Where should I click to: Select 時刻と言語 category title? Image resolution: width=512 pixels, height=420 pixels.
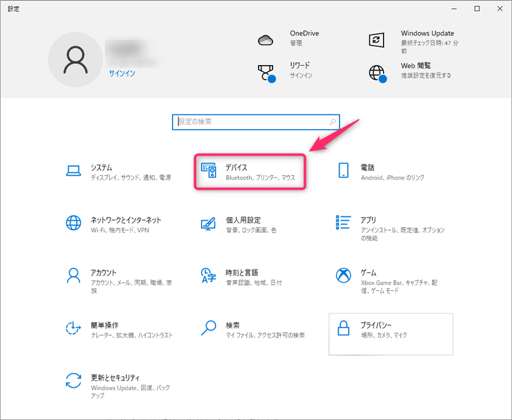click(x=242, y=273)
